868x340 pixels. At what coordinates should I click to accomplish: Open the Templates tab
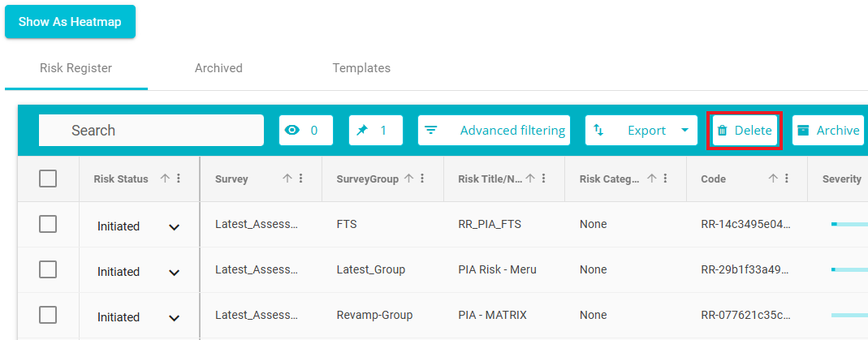[361, 68]
